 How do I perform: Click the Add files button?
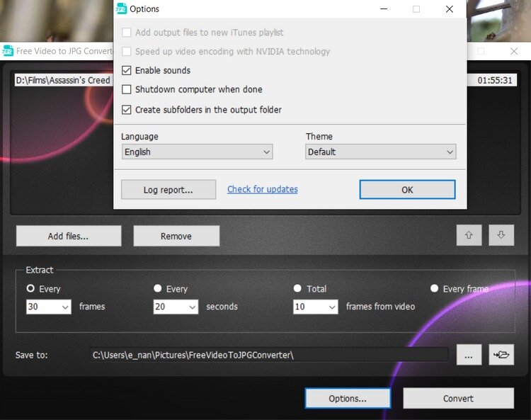point(69,236)
